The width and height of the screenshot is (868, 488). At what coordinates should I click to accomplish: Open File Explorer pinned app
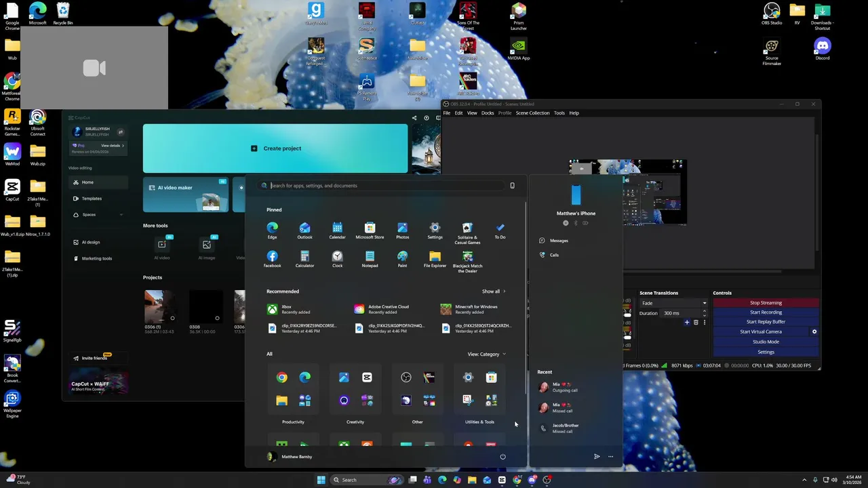435,259
